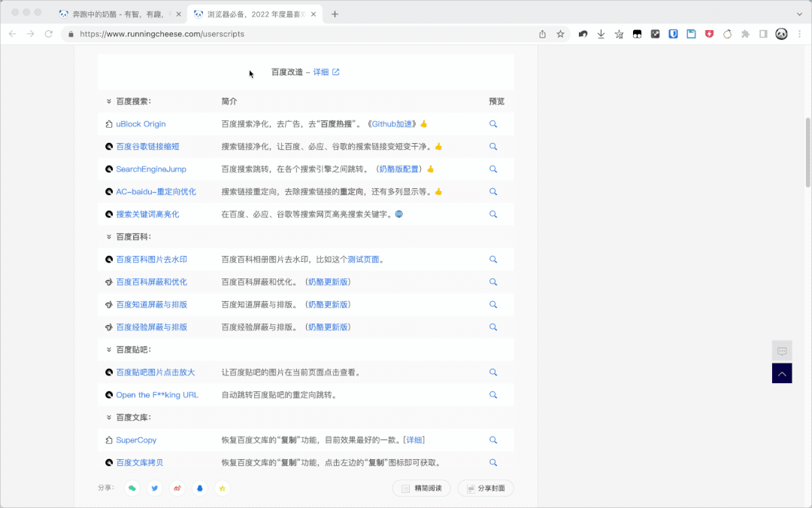Open the 测试页面 link
The image size is (812, 508).
click(364, 259)
